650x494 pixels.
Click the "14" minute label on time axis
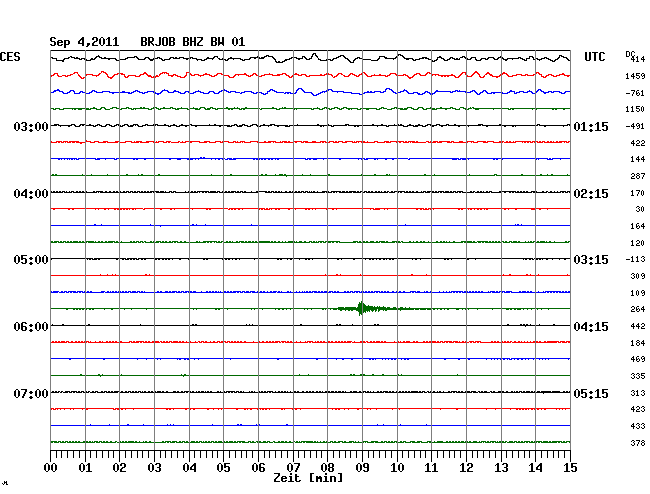(535, 468)
